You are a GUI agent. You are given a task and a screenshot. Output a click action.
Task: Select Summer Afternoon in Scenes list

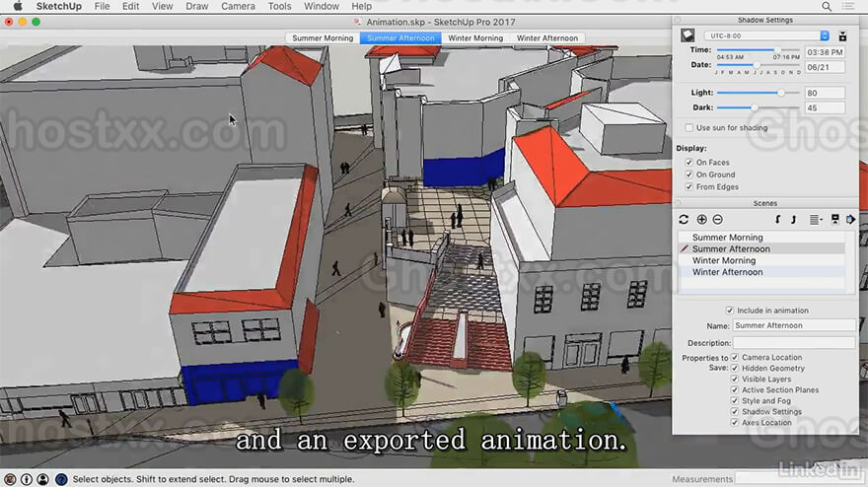761,249
